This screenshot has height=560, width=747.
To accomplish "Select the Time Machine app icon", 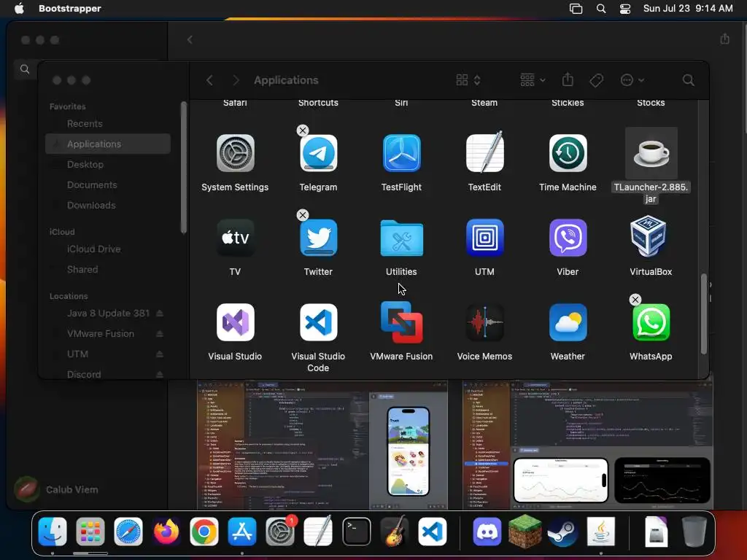I will pyautogui.click(x=568, y=153).
